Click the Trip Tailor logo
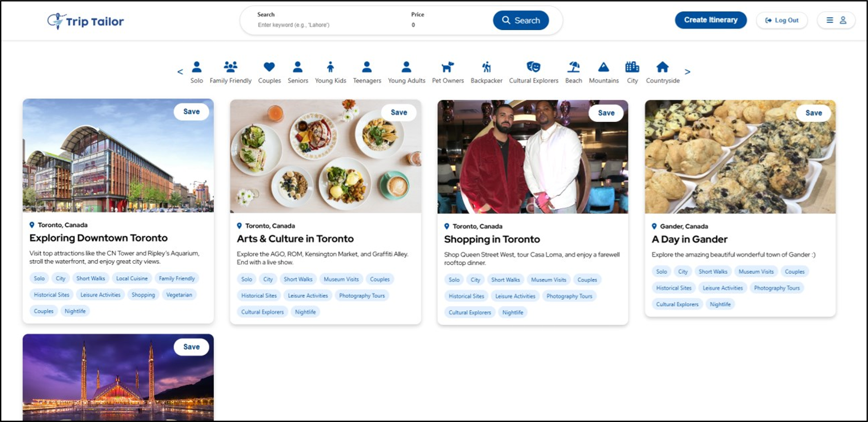Viewport: 868px width, 422px height. (x=86, y=21)
